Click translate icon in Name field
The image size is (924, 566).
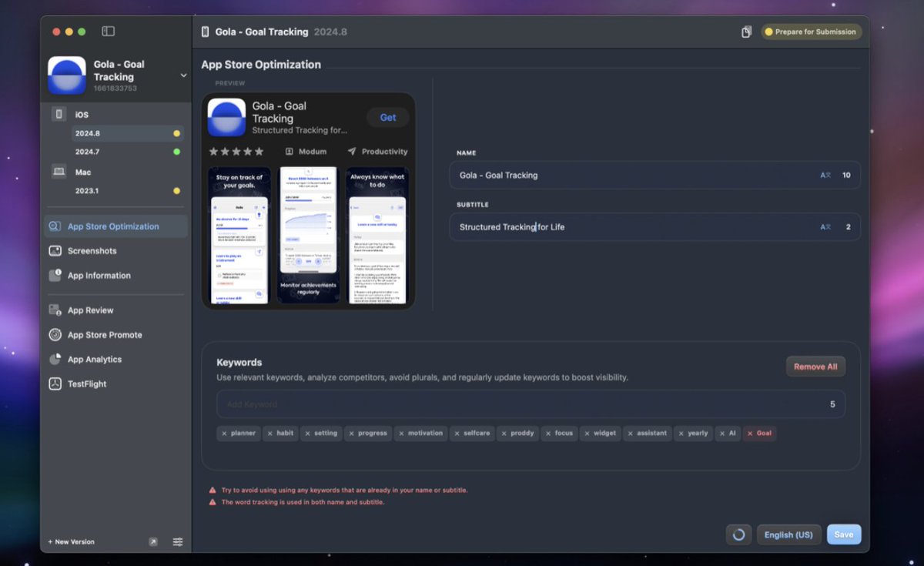[825, 175]
